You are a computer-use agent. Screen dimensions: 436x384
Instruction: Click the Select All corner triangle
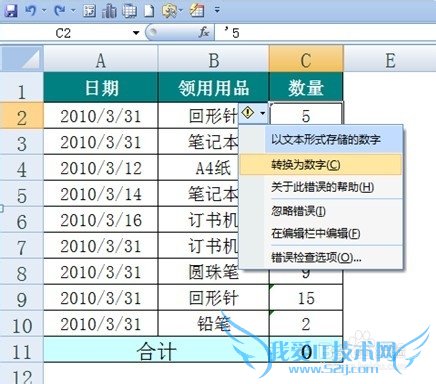coord(22,59)
